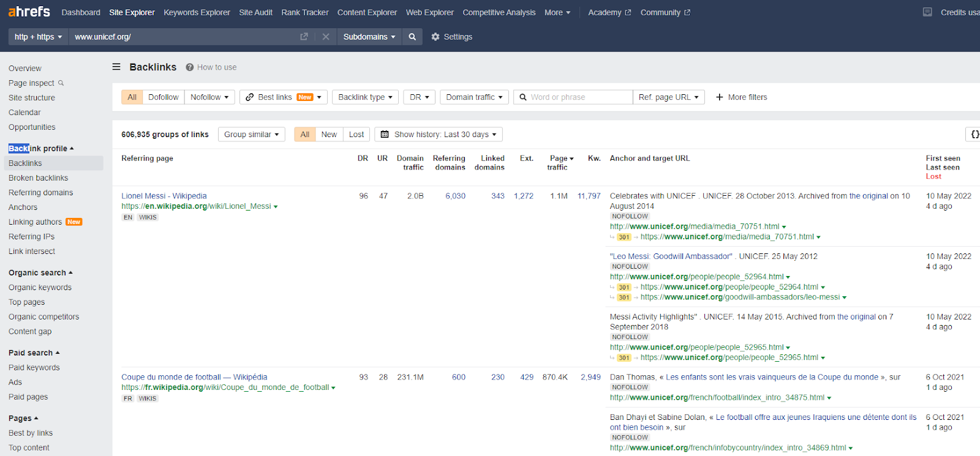
Task: Toggle the hamburger menu beside Backlinks
Action: 116,67
